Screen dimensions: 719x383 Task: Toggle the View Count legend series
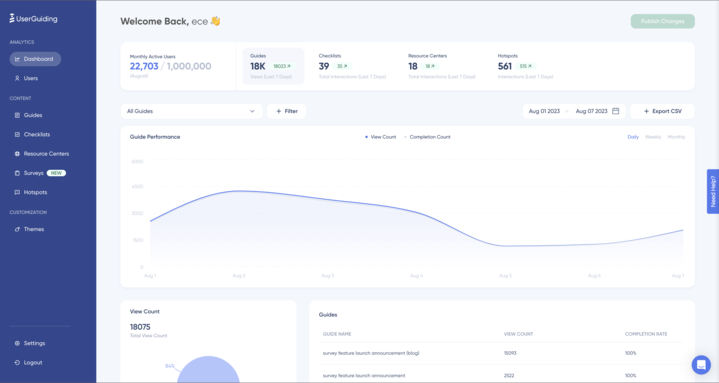[x=381, y=137]
